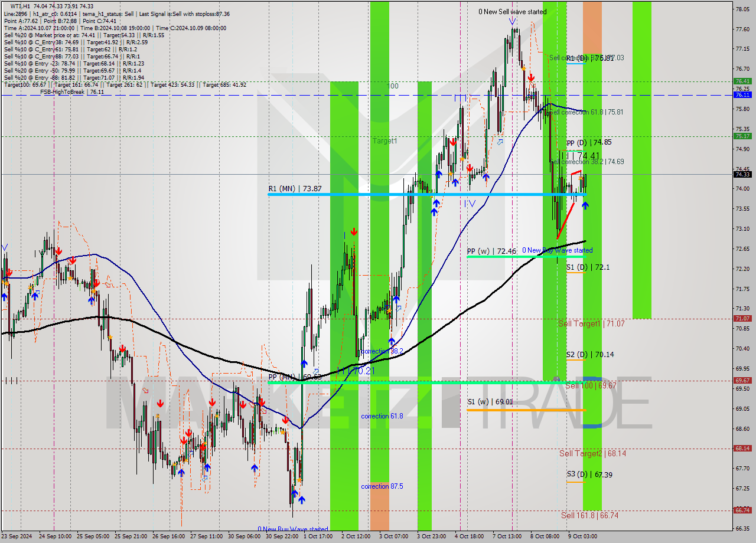756x543 pixels.
Task: Click the '3 Oct 07:00' time label
Action: [394, 537]
